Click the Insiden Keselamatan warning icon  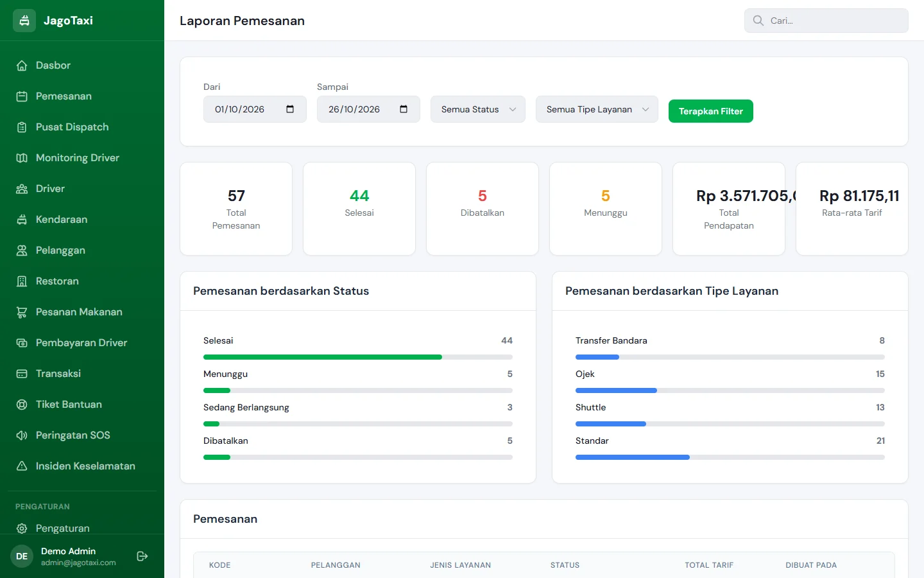coord(22,466)
